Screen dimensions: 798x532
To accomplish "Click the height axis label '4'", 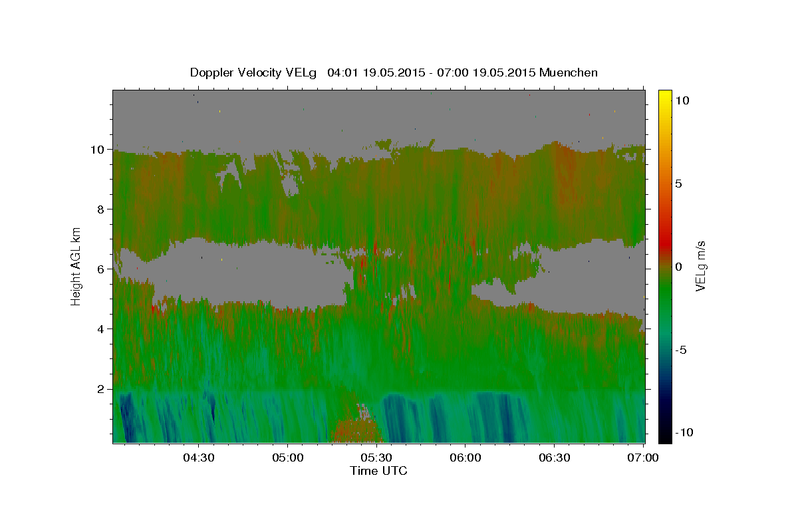I will click(102, 329).
